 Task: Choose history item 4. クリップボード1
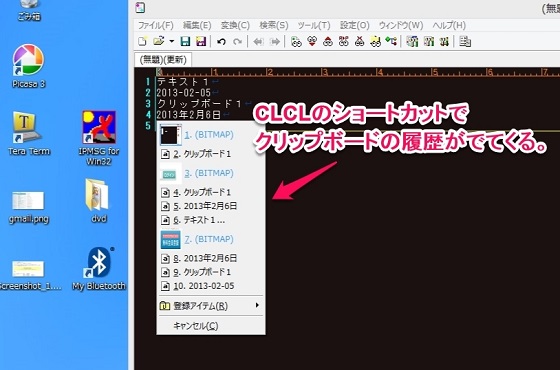tap(211, 192)
